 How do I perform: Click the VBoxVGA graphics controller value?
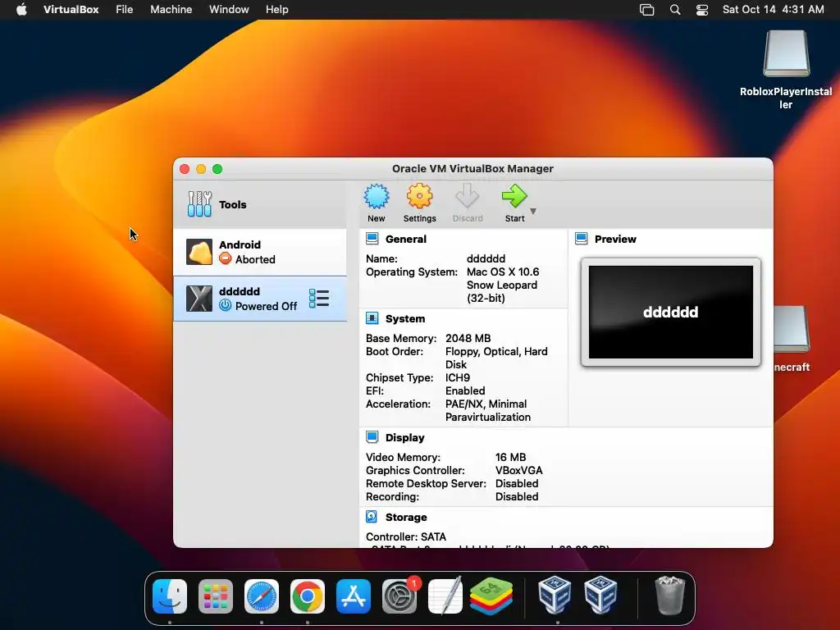[518, 470]
